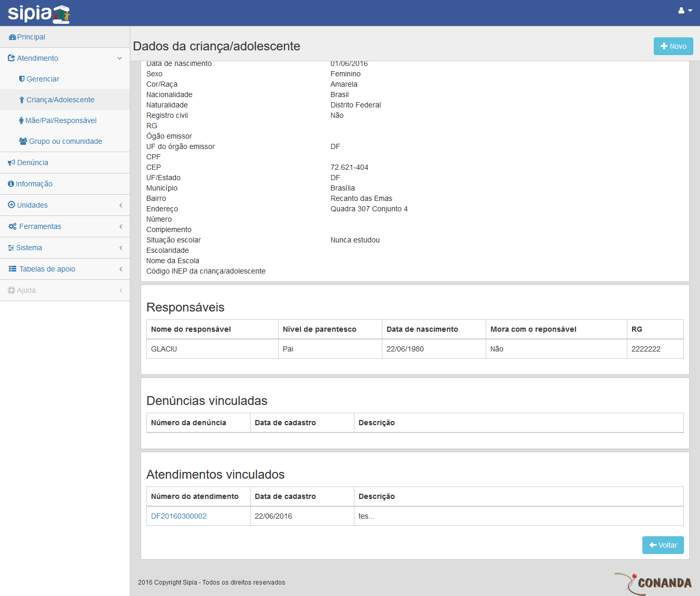
Task: Click the Sistema sliders icon
Action: pos(11,248)
